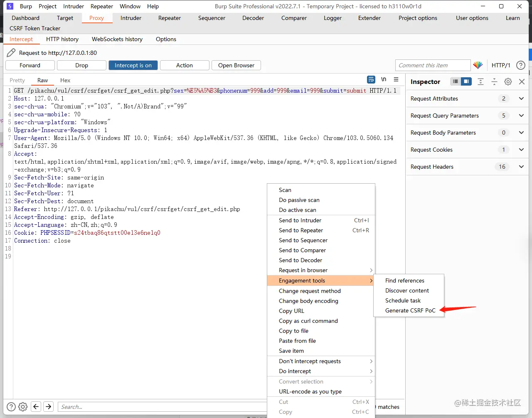Screen dimensions: 532x418
Task: Expand the Request Headers section
Action: [x=521, y=167]
